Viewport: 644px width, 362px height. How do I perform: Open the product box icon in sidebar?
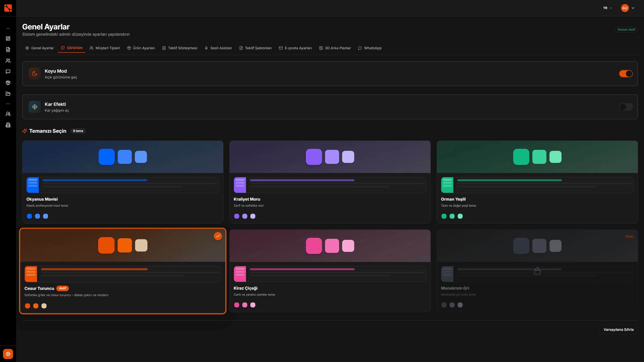coord(8,83)
